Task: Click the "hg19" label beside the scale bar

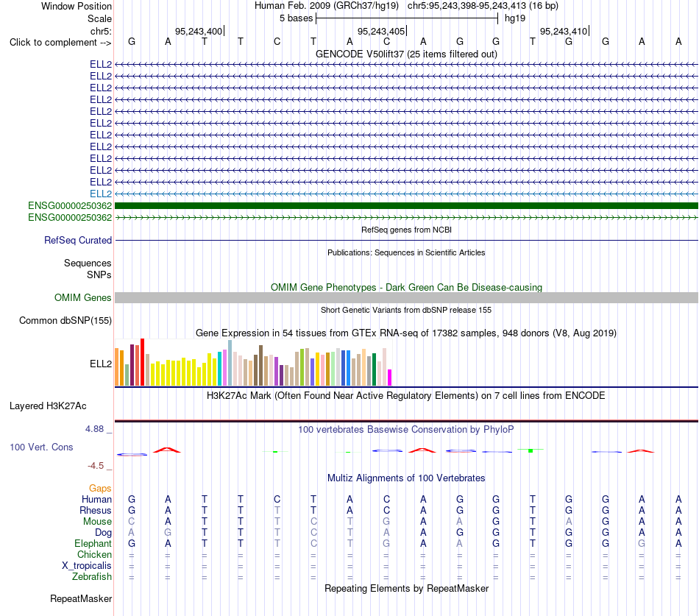Action: [515, 18]
